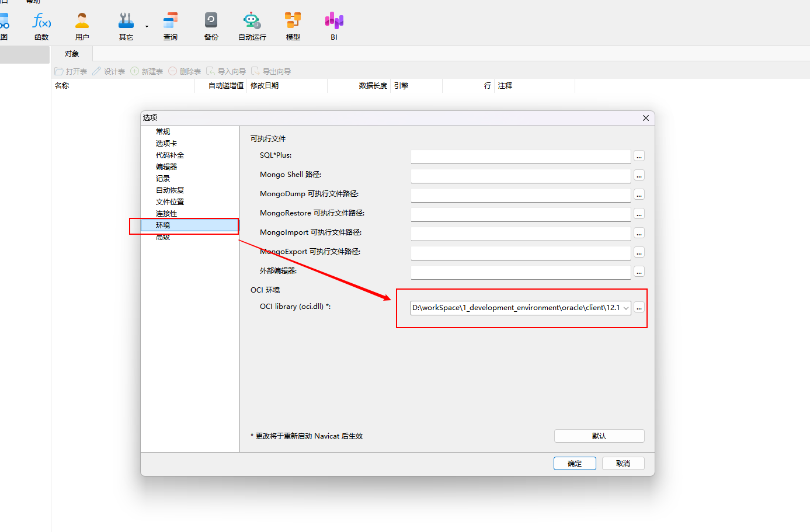Click the 取消 button
Viewport: 810px width, 532px height.
[x=623, y=463]
